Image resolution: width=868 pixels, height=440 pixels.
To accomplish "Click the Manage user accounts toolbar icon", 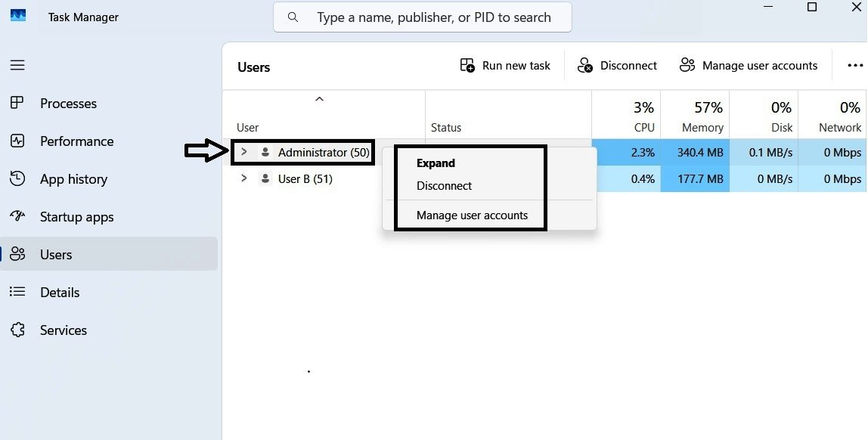I will tap(687, 65).
